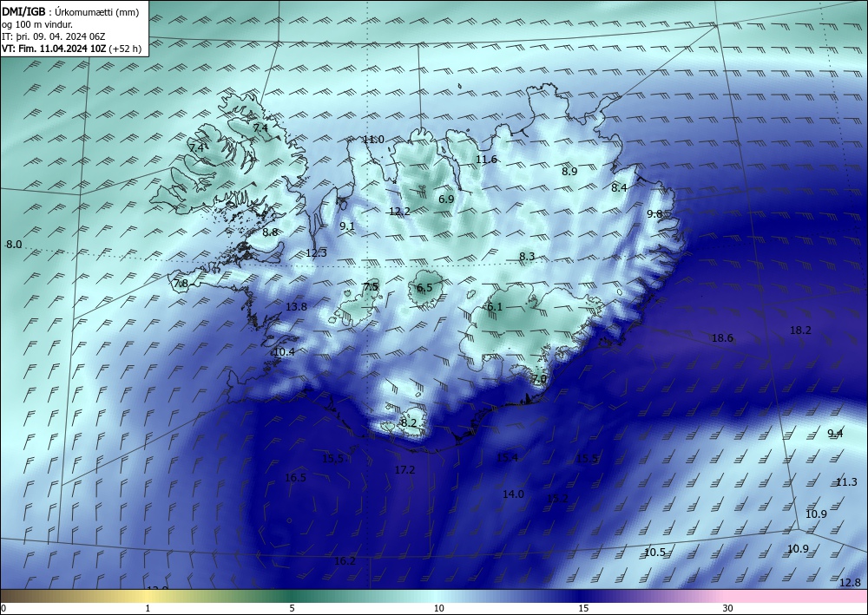Select the 'VT: Fim. 11.04.2024 10Z' valid time
This screenshot has width=868, height=615.
(x=54, y=49)
